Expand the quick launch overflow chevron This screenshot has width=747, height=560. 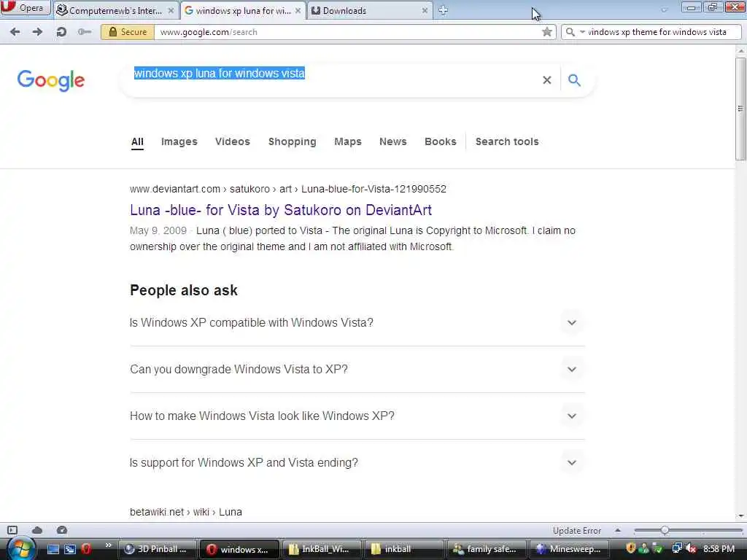coord(108,545)
